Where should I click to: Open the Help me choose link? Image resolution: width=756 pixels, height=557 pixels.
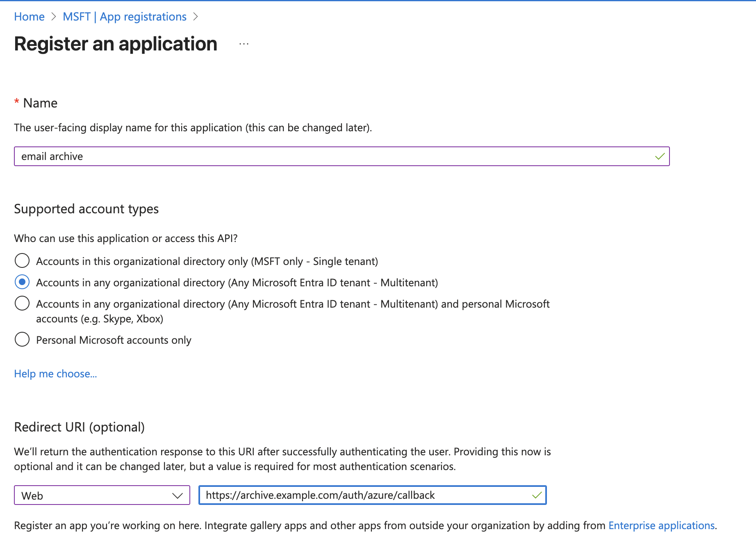55,374
